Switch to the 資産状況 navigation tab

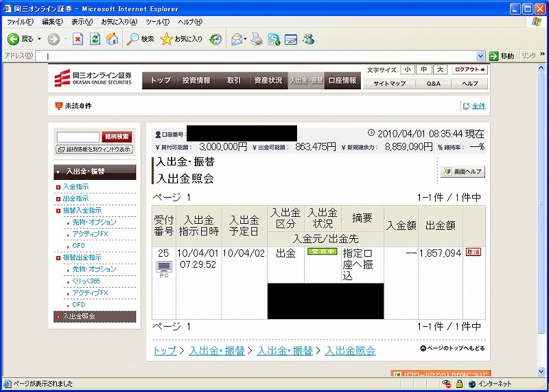point(268,80)
